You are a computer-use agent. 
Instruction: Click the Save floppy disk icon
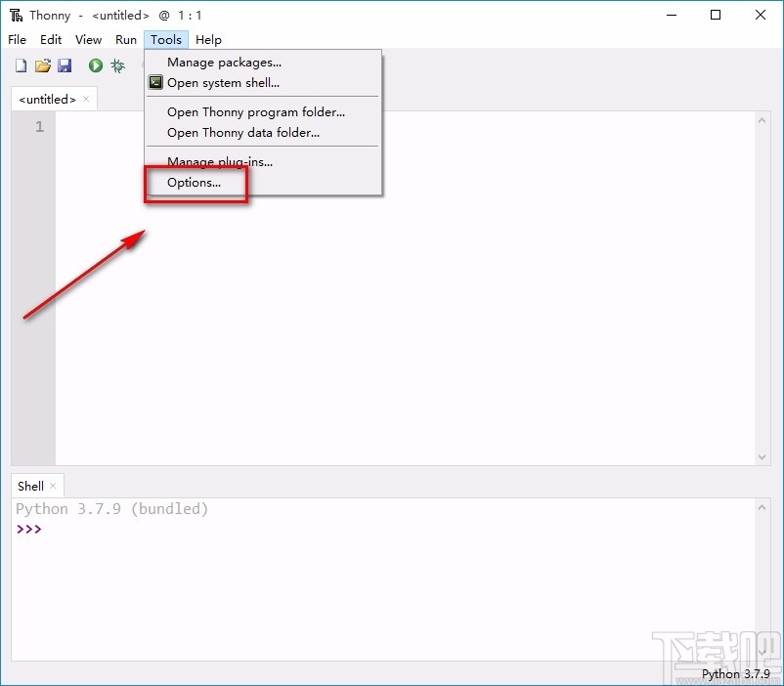pyautogui.click(x=65, y=65)
